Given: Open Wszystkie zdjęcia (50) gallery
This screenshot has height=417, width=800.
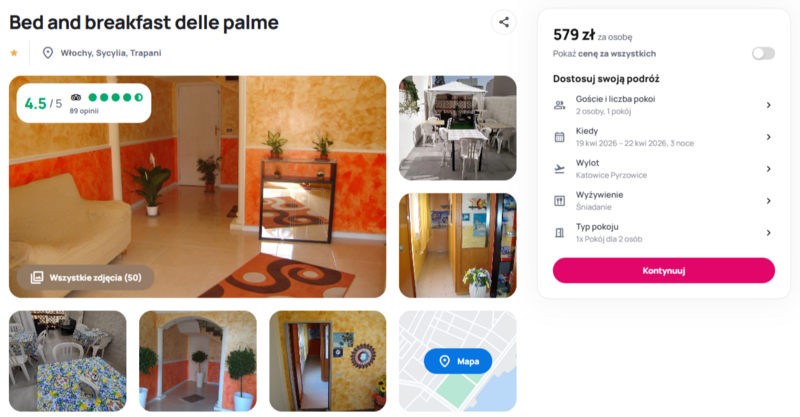Looking at the screenshot, I should click(86, 278).
